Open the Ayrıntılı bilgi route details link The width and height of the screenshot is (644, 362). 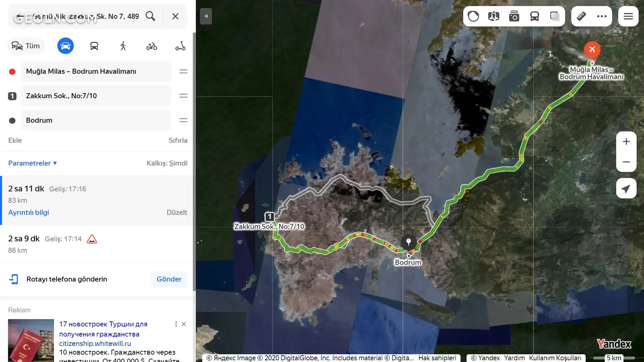click(x=29, y=212)
